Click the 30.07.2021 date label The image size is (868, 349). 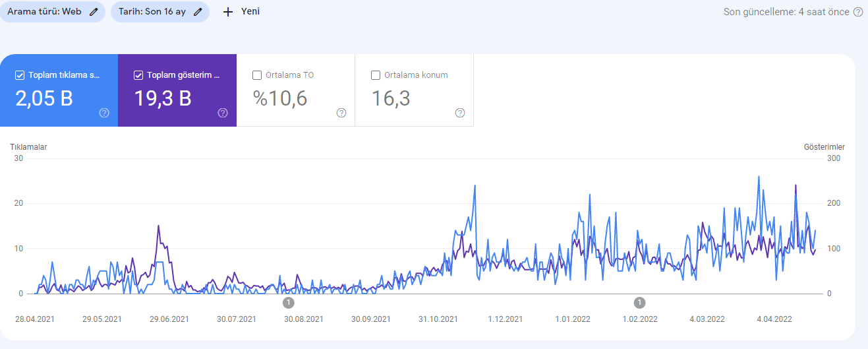tap(237, 319)
